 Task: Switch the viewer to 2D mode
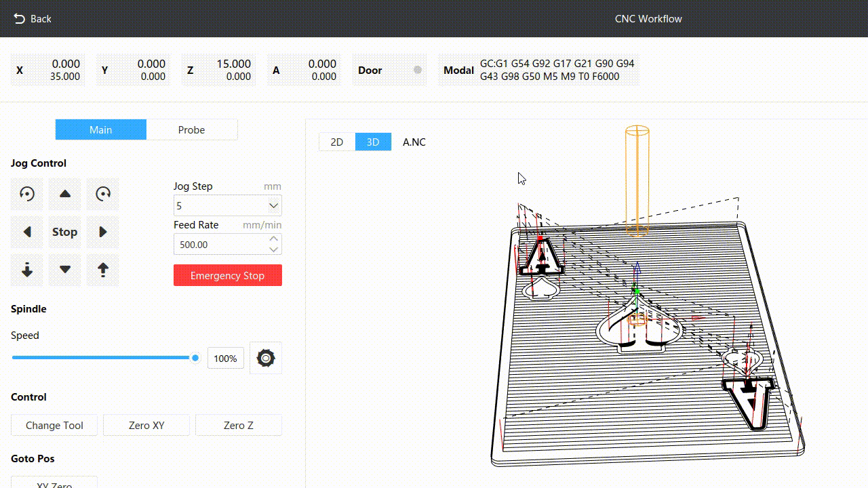[337, 142]
